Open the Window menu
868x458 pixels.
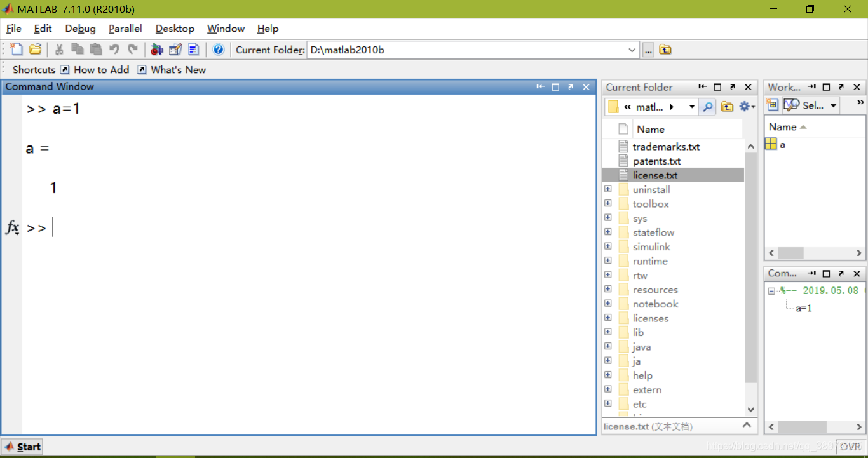[x=226, y=29]
